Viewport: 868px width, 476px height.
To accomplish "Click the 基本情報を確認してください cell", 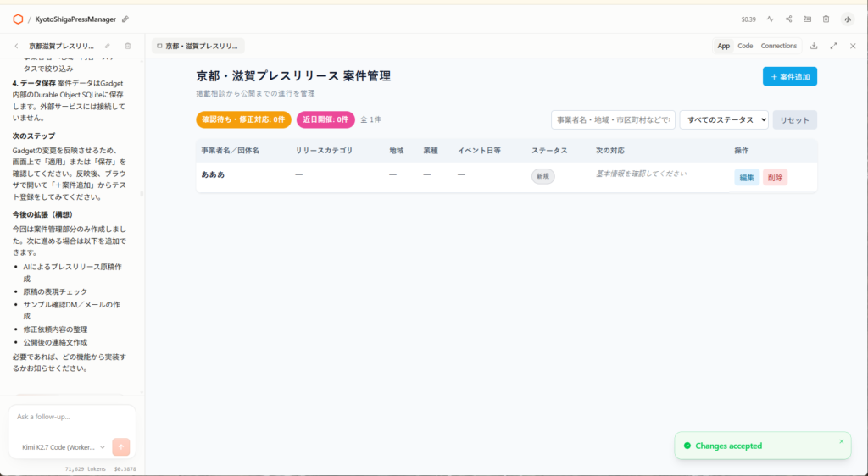I will pos(641,174).
